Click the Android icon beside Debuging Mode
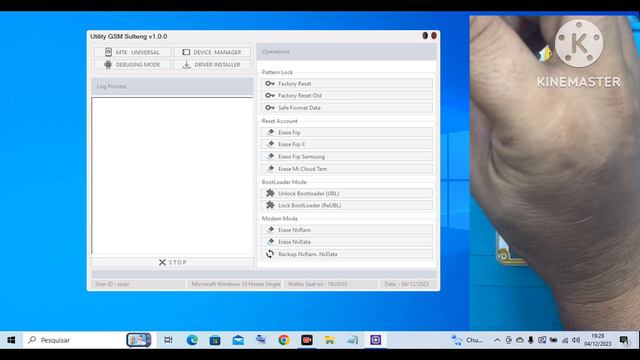The image size is (640, 360). pos(108,64)
